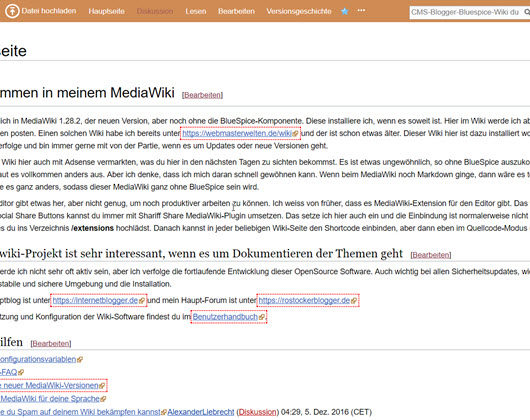This screenshot has width=530, height=420.
Task: Open the Konfigurationsvariablen link
Action: click(38, 359)
